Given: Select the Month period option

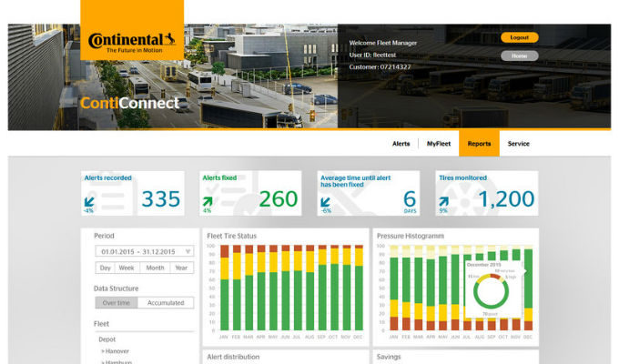Looking at the screenshot, I should tap(155, 268).
